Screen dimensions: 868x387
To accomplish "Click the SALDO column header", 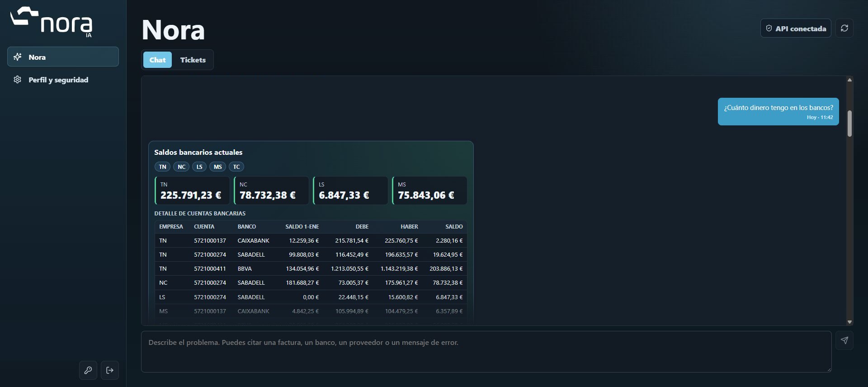I will pos(454,227).
